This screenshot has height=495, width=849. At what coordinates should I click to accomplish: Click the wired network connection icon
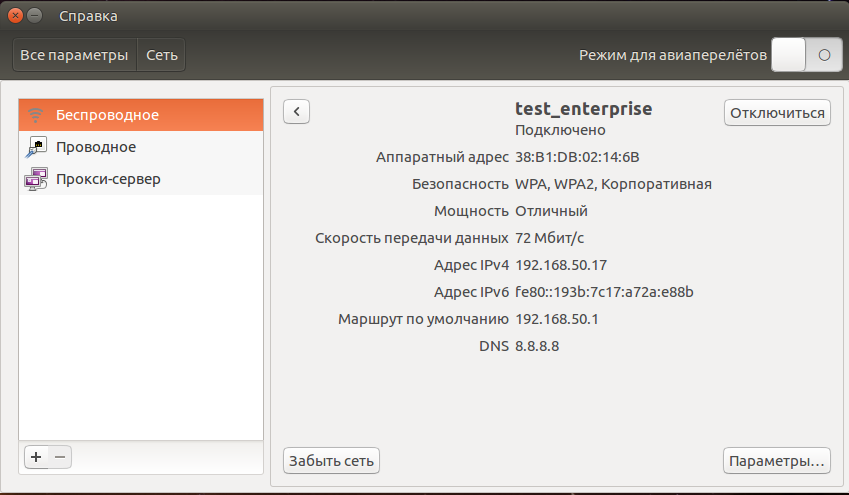(36, 147)
